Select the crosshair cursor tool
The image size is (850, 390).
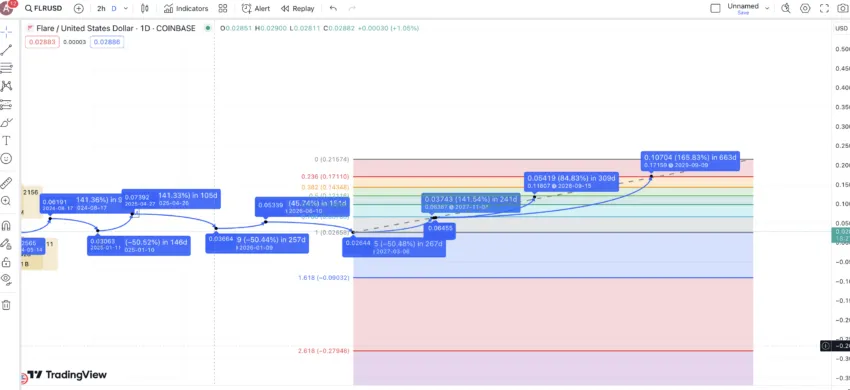tap(6, 31)
